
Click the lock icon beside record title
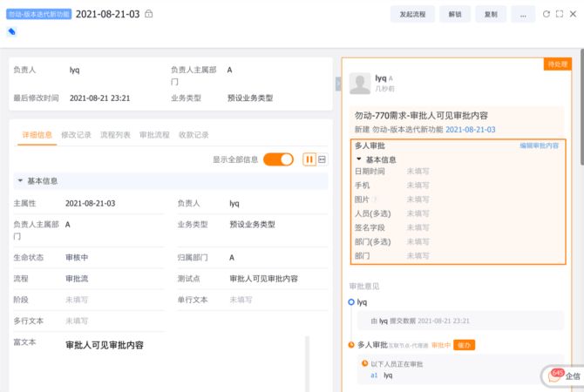(x=148, y=14)
